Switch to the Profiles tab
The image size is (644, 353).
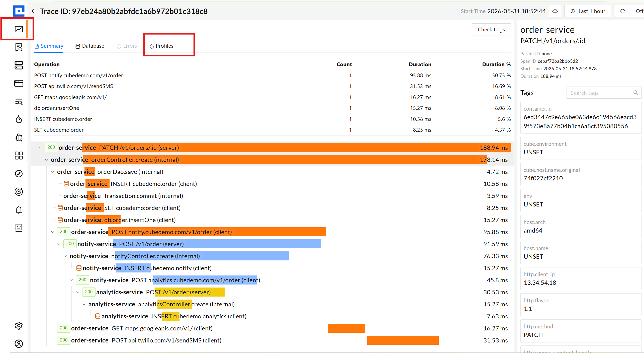(x=162, y=46)
